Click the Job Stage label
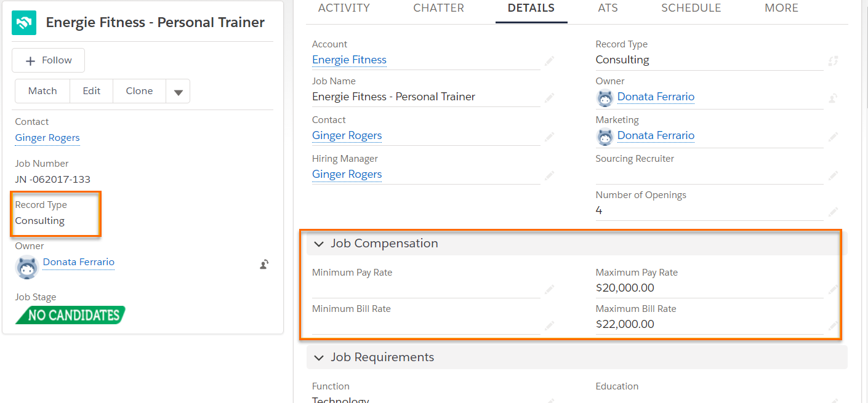868x403 pixels. click(36, 297)
